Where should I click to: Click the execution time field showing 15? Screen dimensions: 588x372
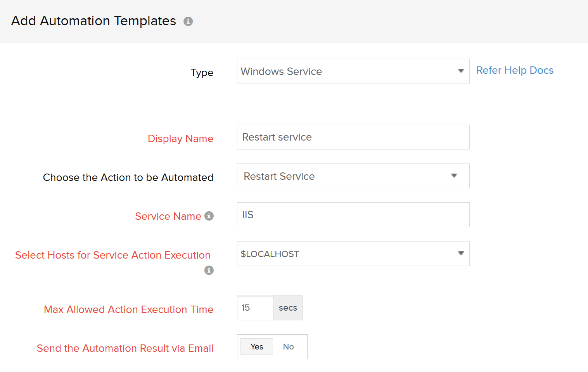pyautogui.click(x=255, y=308)
